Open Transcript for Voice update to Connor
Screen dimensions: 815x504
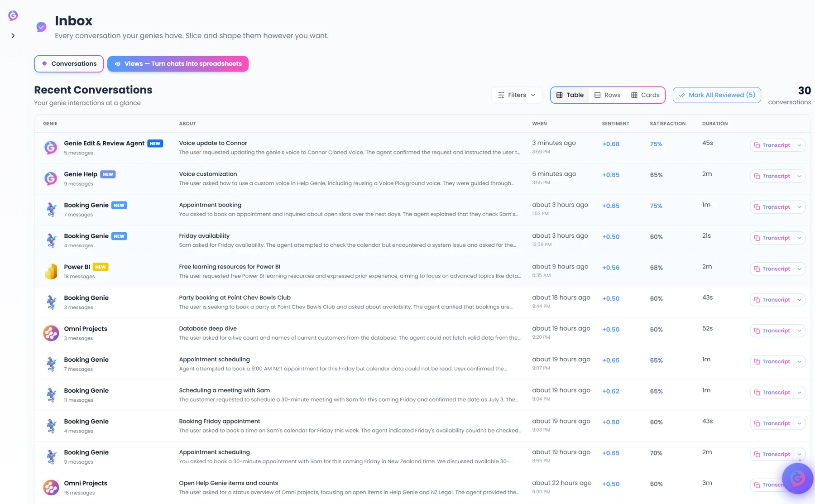coord(772,145)
